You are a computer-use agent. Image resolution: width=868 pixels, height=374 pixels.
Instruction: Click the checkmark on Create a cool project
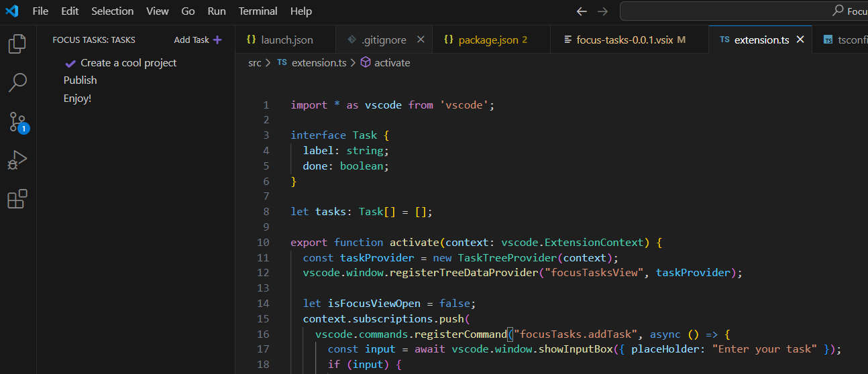click(x=70, y=63)
